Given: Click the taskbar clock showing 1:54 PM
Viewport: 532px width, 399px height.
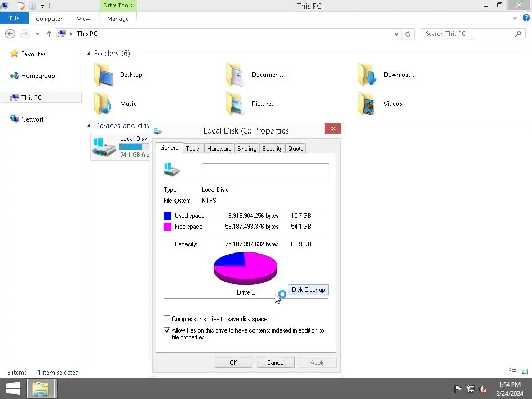Looking at the screenshot, I should pos(509,389).
